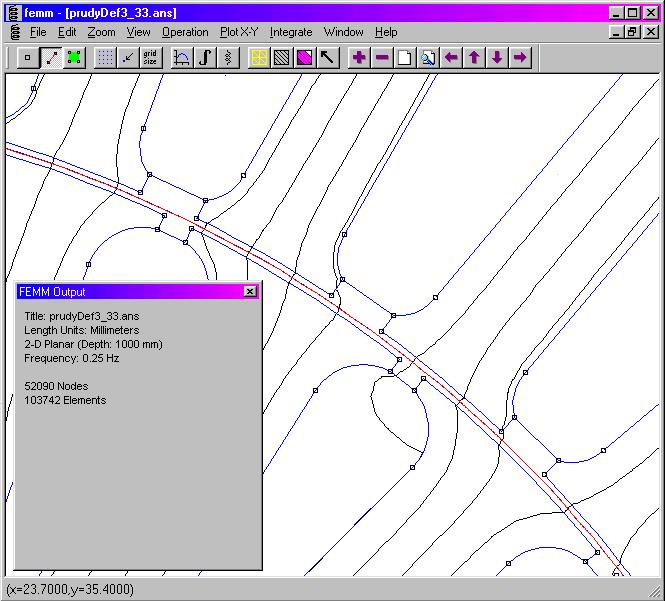665x601 pixels.
Task: Open the Help menu
Action: 386,32
